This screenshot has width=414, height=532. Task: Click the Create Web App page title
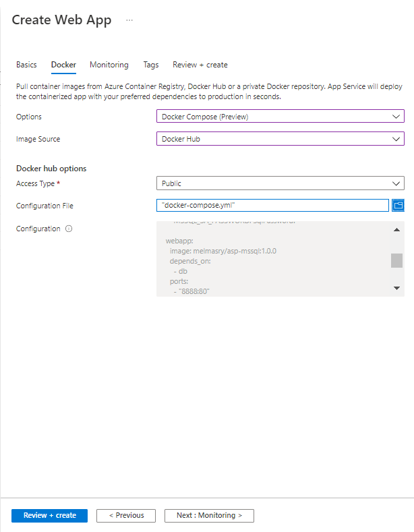click(x=61, y=20)
